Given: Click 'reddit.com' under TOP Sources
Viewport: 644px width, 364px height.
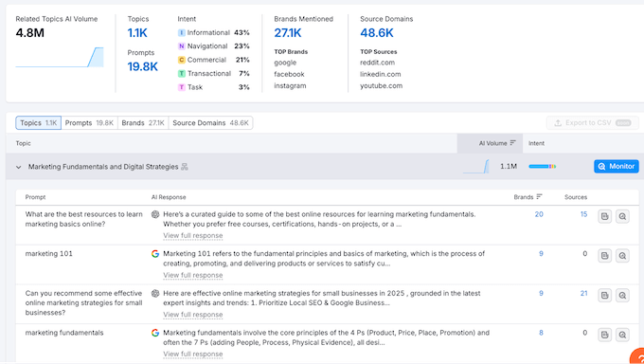Looking at the screenshot, I should tap(378, 63).
